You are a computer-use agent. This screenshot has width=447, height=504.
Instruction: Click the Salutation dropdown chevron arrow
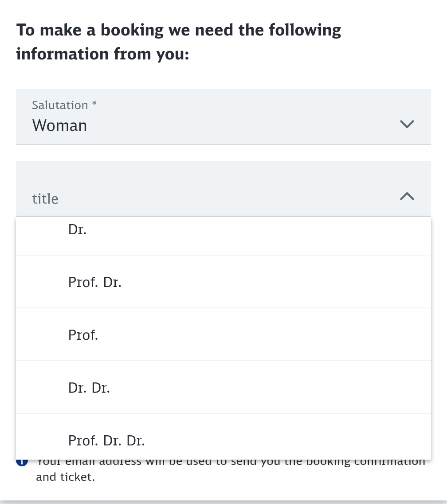[407, 124]
